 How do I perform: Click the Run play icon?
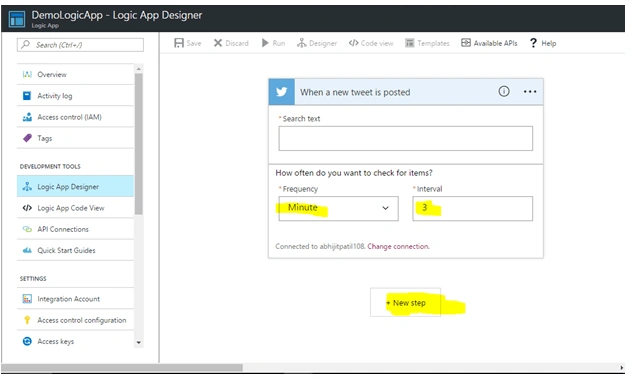(x=265, y=43)
